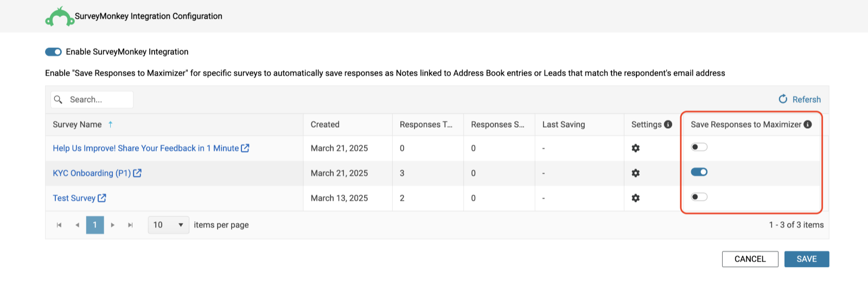Go to previous page arrow in pager
Screen dimensions: 868x304
[x=77, y=225]
